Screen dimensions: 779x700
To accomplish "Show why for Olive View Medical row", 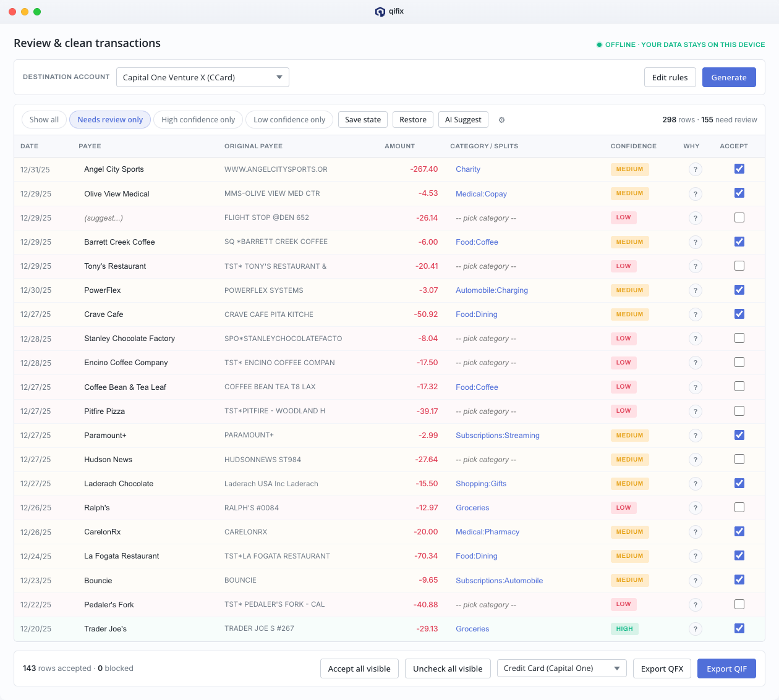I will (x=696, y=194).
